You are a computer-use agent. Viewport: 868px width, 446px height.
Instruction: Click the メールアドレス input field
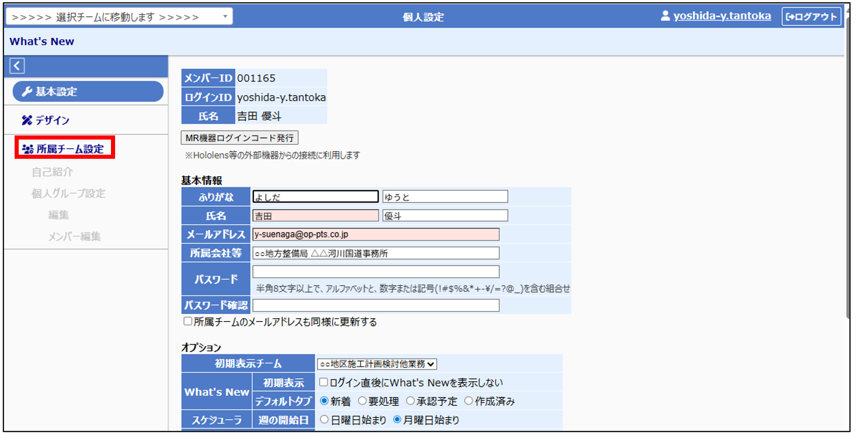[376, 235]
